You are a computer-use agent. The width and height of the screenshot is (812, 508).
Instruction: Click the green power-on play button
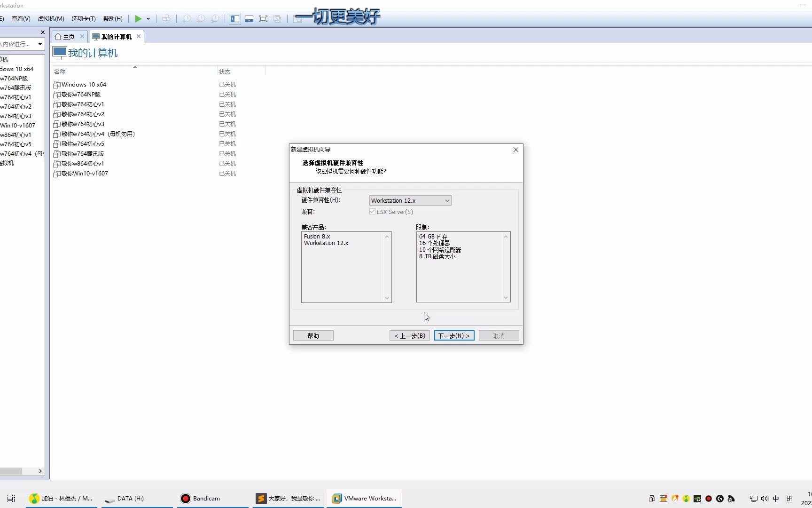138,19
